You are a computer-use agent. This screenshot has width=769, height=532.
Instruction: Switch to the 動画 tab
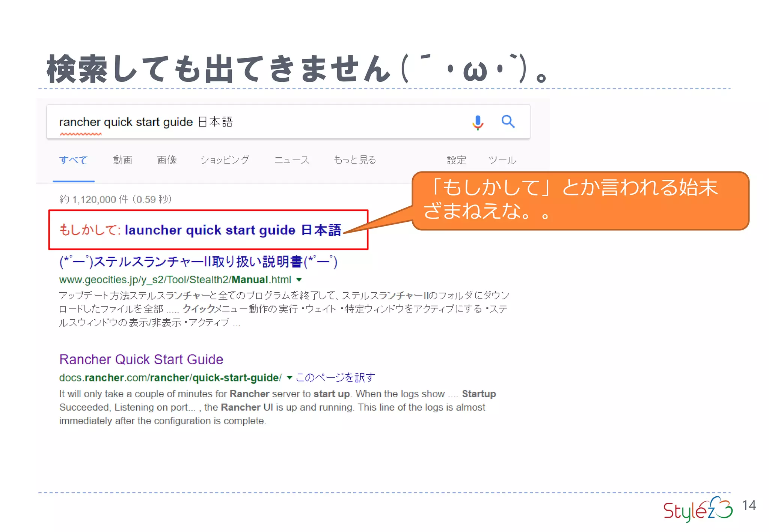[x=122, y=160]
